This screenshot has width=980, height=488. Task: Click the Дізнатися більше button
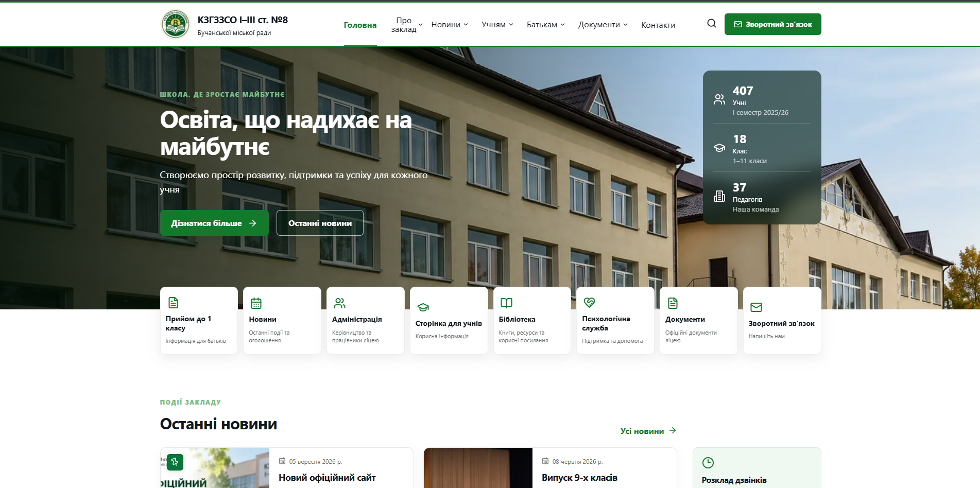(214, 223)
